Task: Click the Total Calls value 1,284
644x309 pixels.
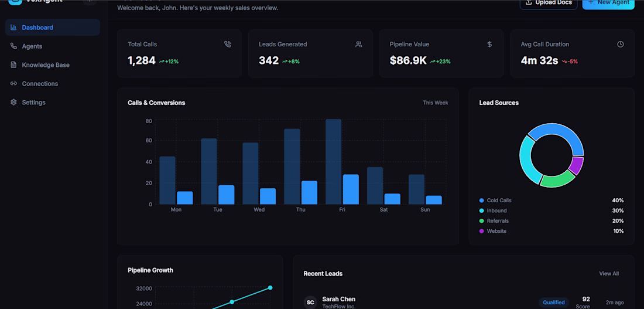Action: click(142, 61)
